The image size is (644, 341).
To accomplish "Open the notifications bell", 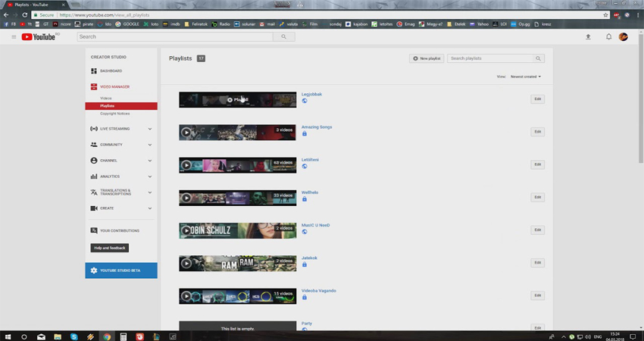I will pyautogui.click(x=608, y=37).
